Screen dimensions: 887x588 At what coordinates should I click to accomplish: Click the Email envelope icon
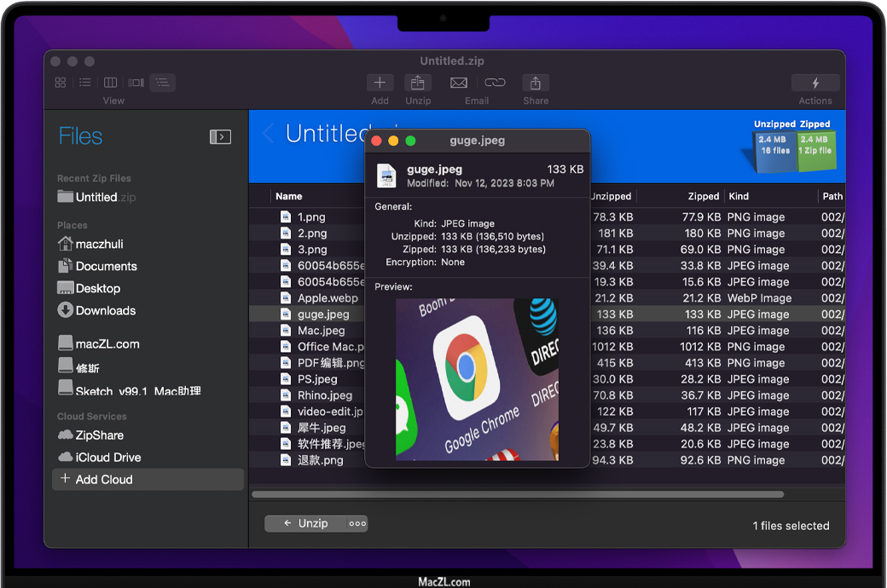459,83
